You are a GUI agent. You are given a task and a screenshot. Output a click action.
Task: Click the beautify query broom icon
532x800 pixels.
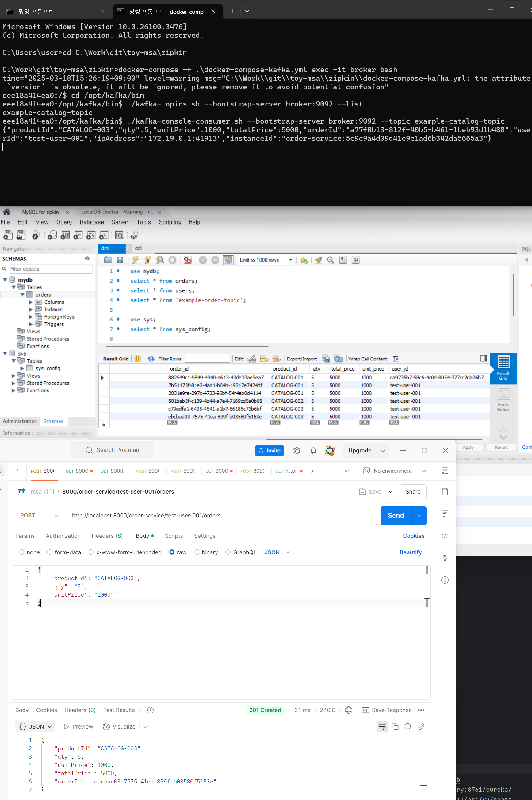(318, 260)
